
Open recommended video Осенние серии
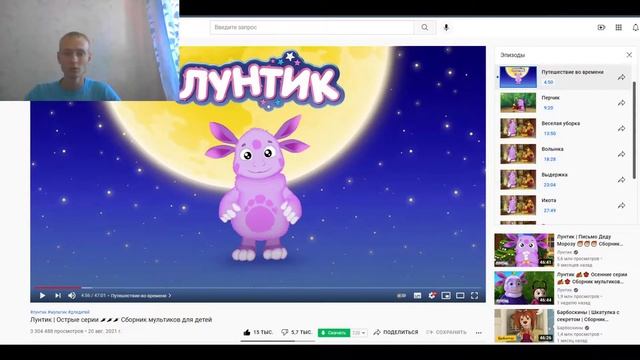click(x=524, y=288)
